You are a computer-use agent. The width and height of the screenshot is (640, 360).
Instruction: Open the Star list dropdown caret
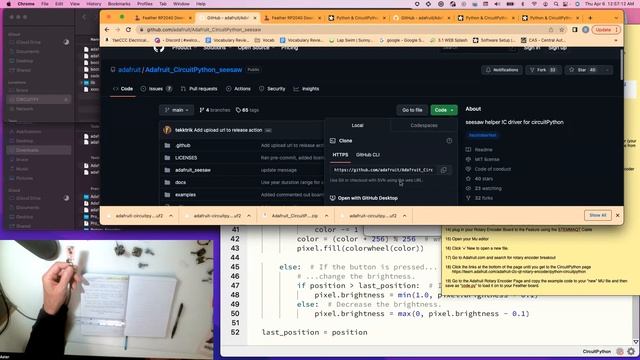tap(607, 70)
